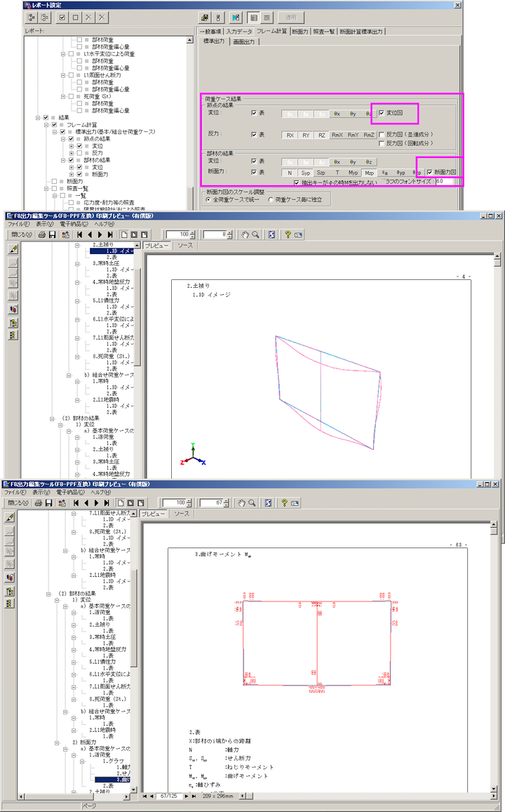Image resolution: width=505 pixels, height=812 pixels.
Task: Select 荷重ケース毎に独立 radio button
Action: pyautogui.click(x=271, y=199)
